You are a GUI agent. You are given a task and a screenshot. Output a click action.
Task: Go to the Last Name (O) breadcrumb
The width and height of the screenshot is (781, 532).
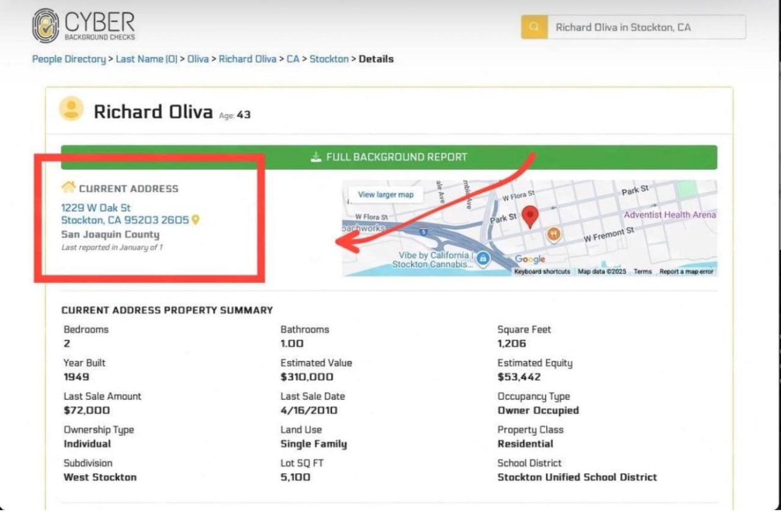[146, 59]
